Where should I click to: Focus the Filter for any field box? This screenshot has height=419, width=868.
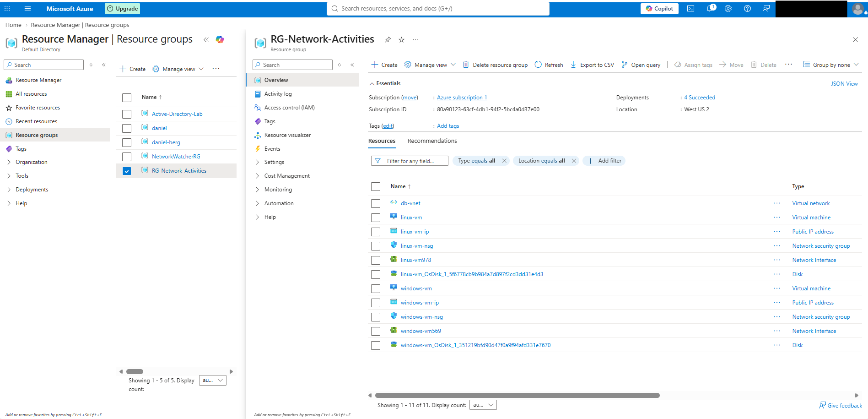pyautogui.click(x=410, y=161)
